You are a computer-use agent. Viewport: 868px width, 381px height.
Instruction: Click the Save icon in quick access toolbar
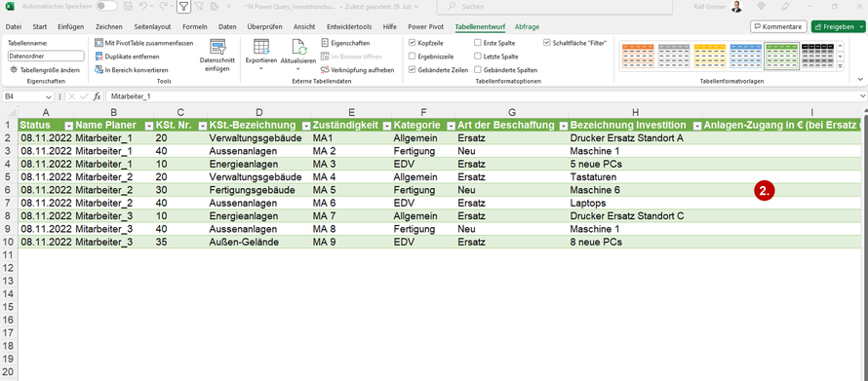(x=128, y=6)
